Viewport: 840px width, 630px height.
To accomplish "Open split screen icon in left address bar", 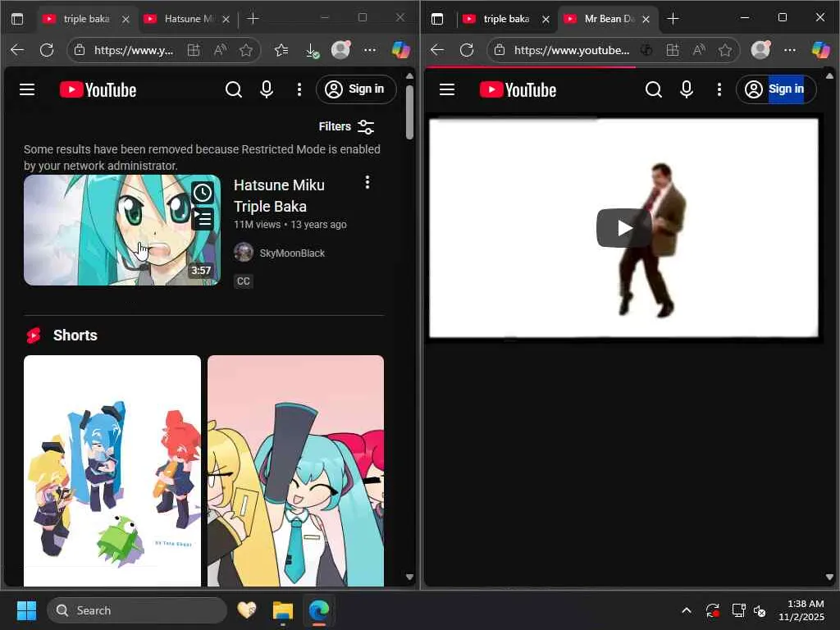I will tap(194, 50).
